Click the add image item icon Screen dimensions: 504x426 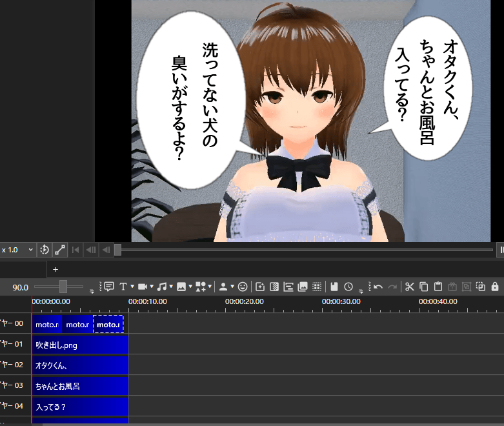[x=181, y=287]
